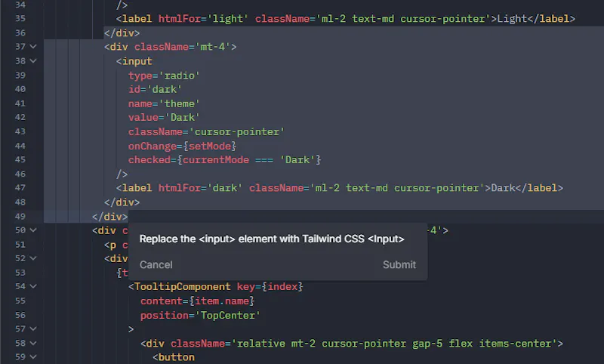Click the prompt text field about Tailwind CSS

coord(272,239)
